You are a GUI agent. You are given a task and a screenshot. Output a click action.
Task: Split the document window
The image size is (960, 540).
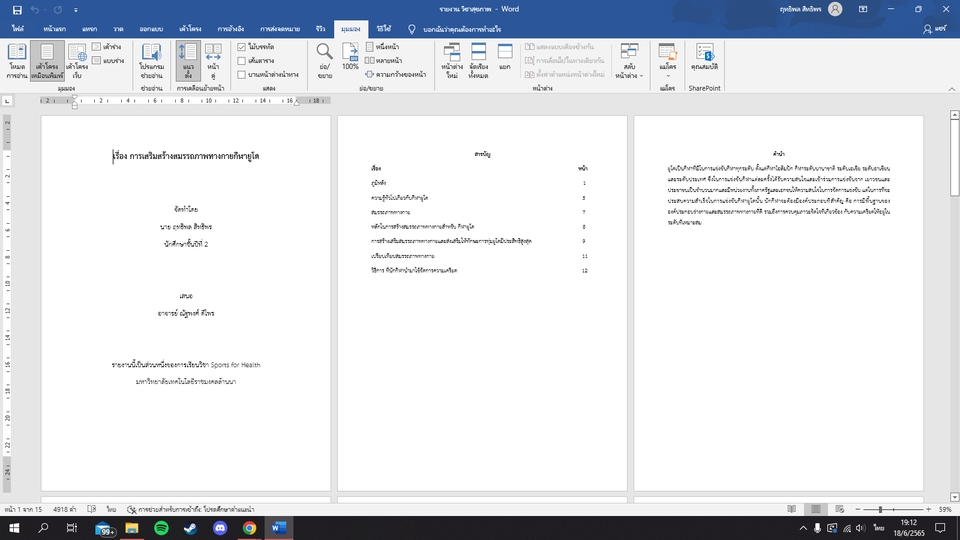pyautogui.click(x=504, y=57)
